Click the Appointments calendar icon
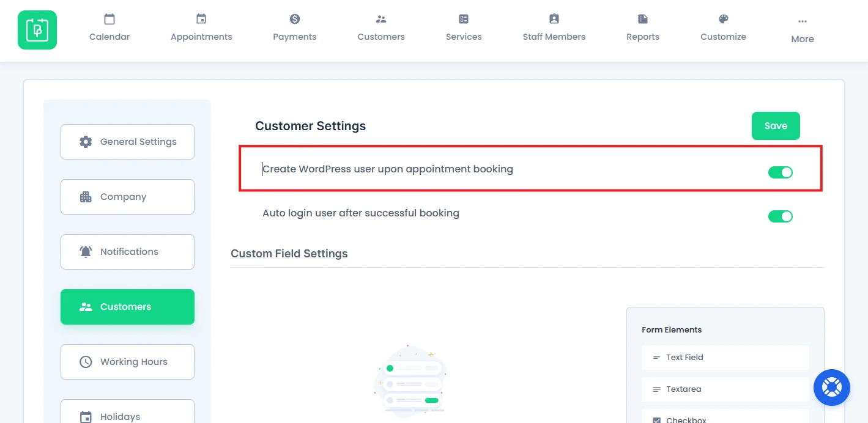The image size is (868, 423). click(x=201, y=19)
